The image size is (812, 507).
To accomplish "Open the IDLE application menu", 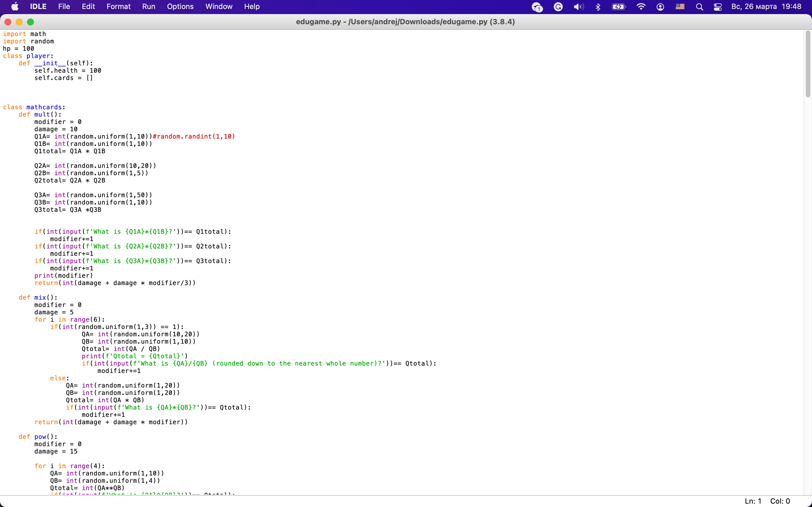I will click(x=38, y=6).
